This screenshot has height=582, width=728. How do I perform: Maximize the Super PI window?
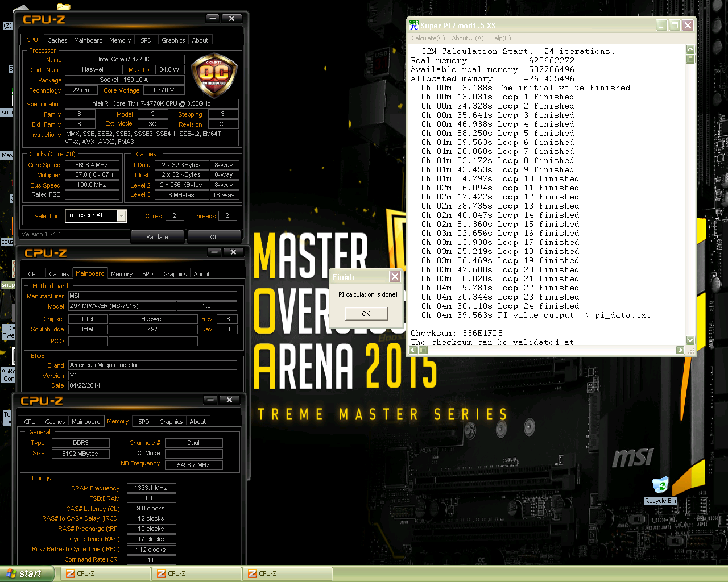675,26
